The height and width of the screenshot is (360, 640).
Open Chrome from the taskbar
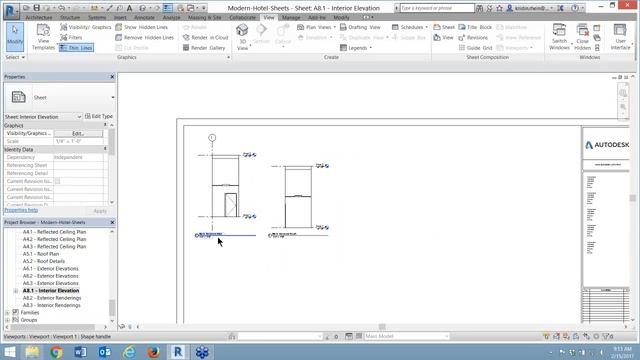pyautogui.click(x=56, y=352)
